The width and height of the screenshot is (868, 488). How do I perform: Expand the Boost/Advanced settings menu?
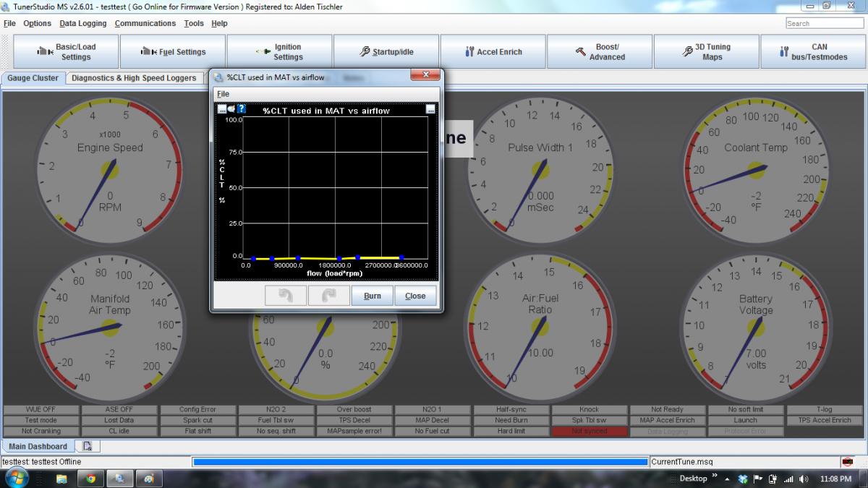point(600,52)
